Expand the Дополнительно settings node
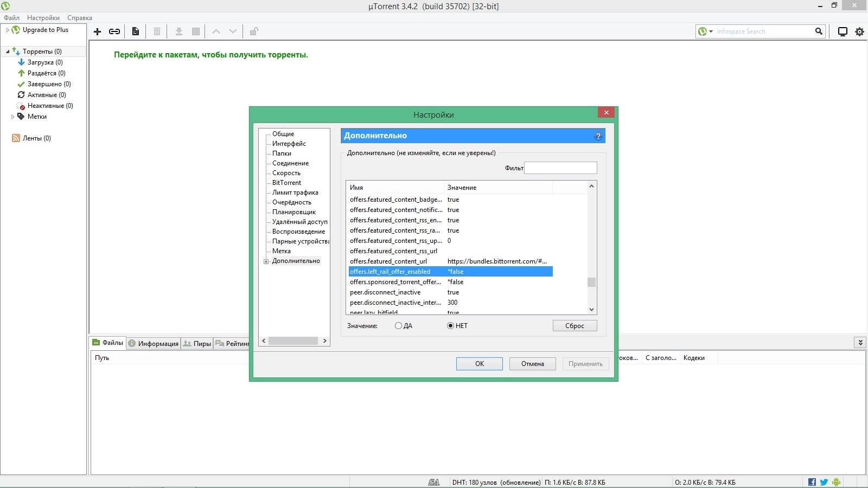Screen dimensions: 868x488 click(266, 261)
